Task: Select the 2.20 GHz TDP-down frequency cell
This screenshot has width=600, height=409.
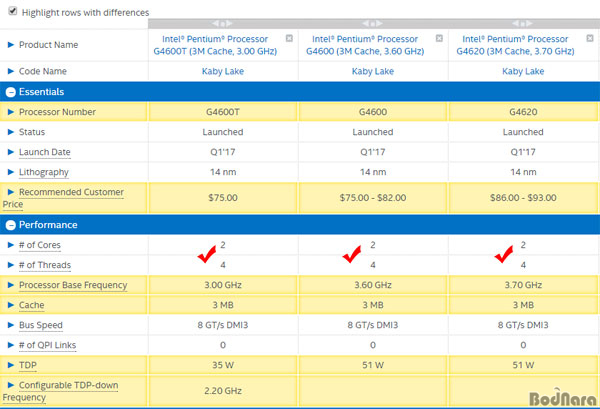Action: (223, 391)
